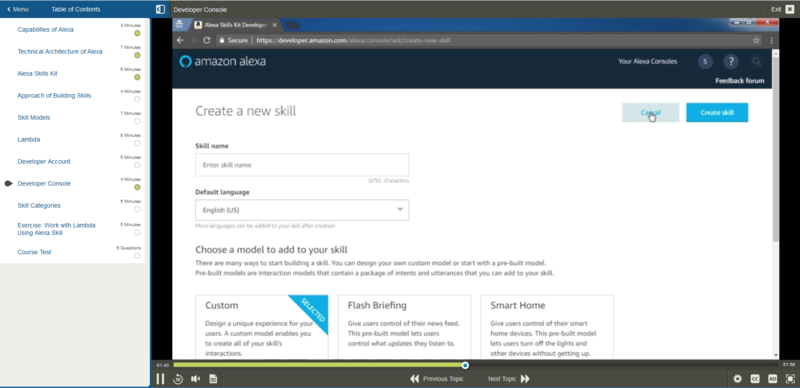Click the user avatar S icon
Viewport: 800px width, 388px height.
(705, 62)
